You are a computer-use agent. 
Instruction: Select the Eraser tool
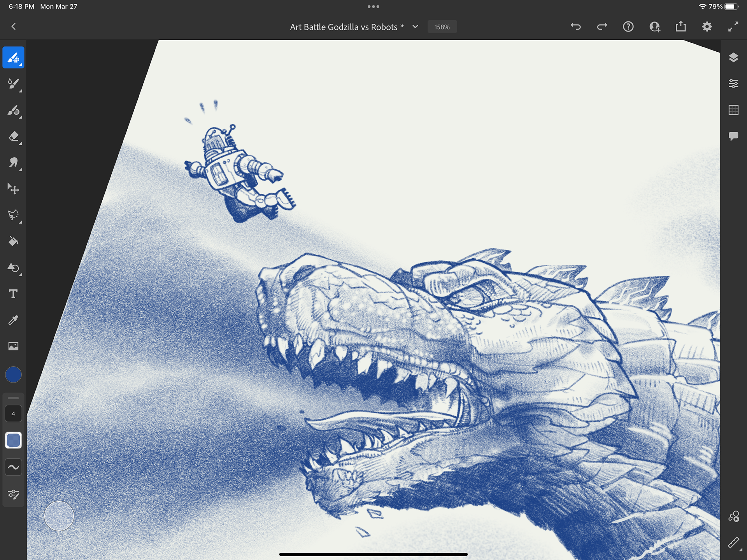[13, 137]
